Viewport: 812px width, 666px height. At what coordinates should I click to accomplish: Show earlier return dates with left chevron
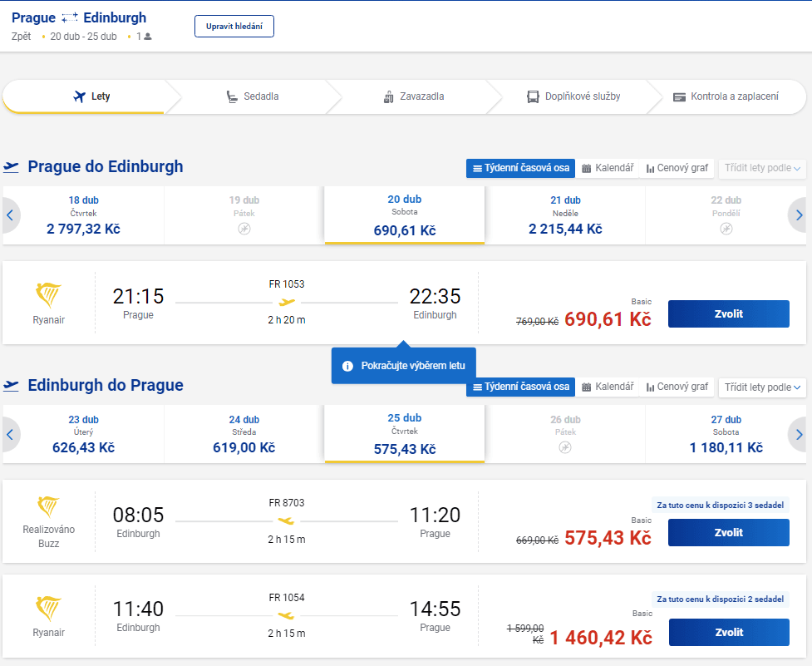pos(10,435)
